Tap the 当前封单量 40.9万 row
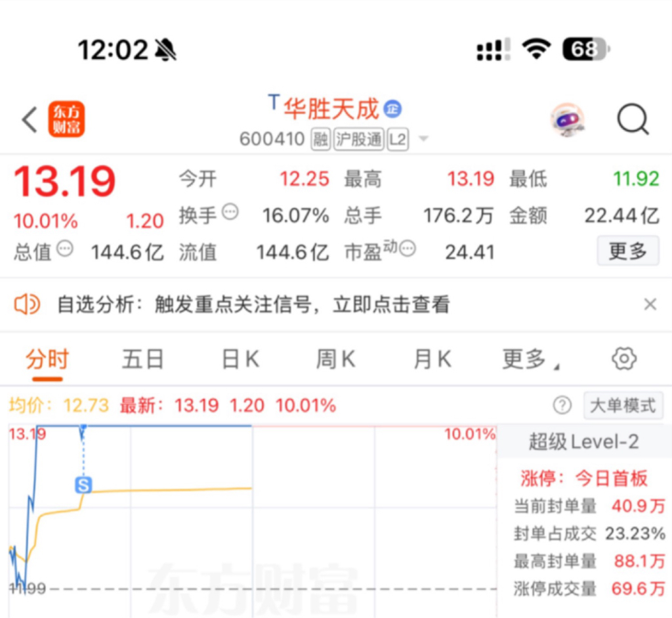 click(589, 506)
